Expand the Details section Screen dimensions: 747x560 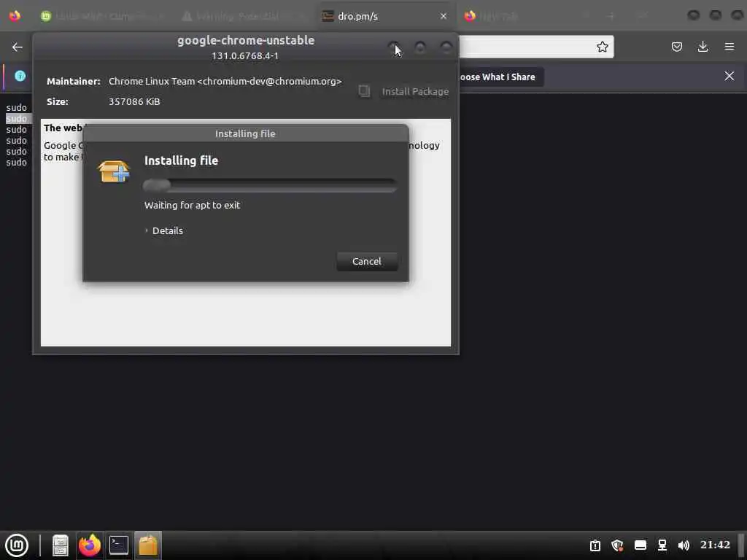[164, 231]
